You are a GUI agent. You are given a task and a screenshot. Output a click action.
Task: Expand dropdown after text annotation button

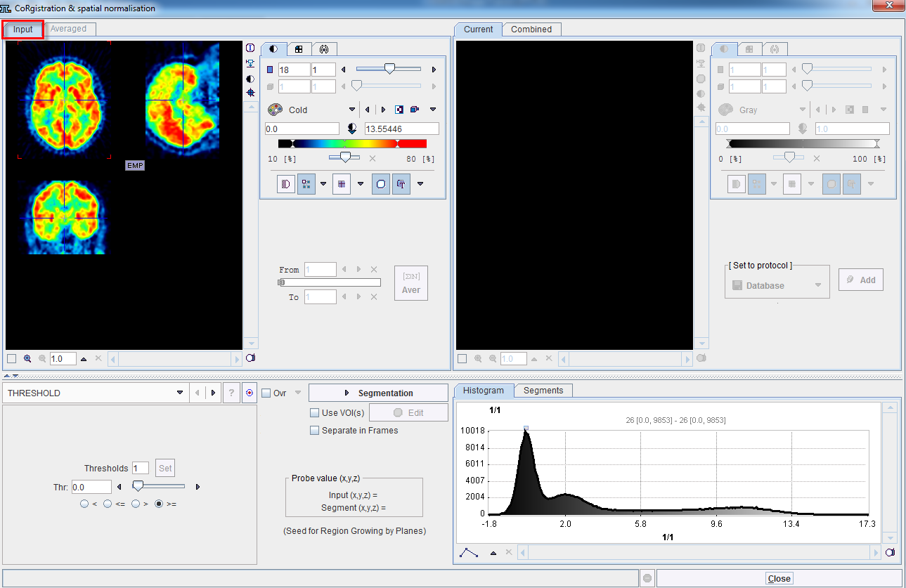pos(420,184)
